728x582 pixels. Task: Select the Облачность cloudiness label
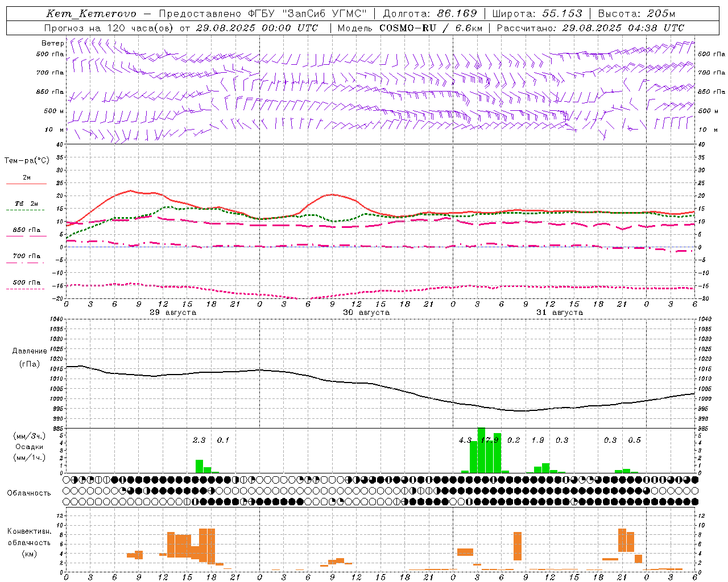click(29, 493)
